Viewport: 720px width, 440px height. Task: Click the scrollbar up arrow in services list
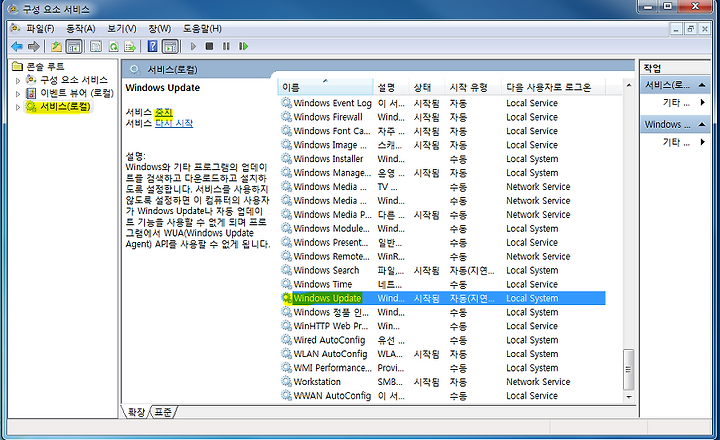pyautogui.click(x=629, y=85)
